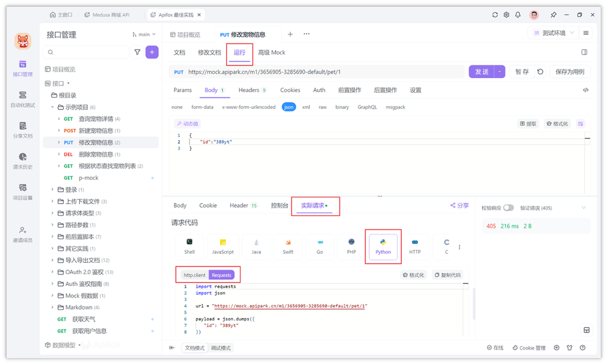
Task: Click the request URL input field
Action: pyautogui.click(x=303, y=71)
